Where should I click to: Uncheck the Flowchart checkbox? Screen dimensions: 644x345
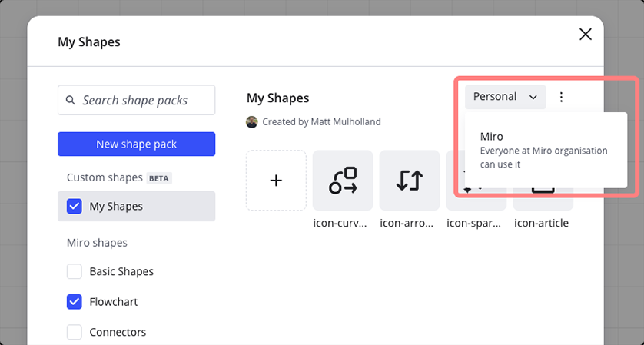coord(75,302)
